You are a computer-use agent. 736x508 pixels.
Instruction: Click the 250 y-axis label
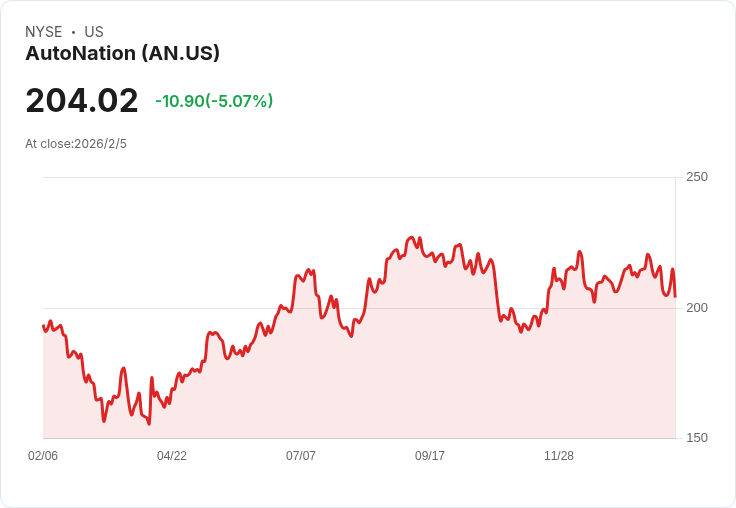click(696, 177)
